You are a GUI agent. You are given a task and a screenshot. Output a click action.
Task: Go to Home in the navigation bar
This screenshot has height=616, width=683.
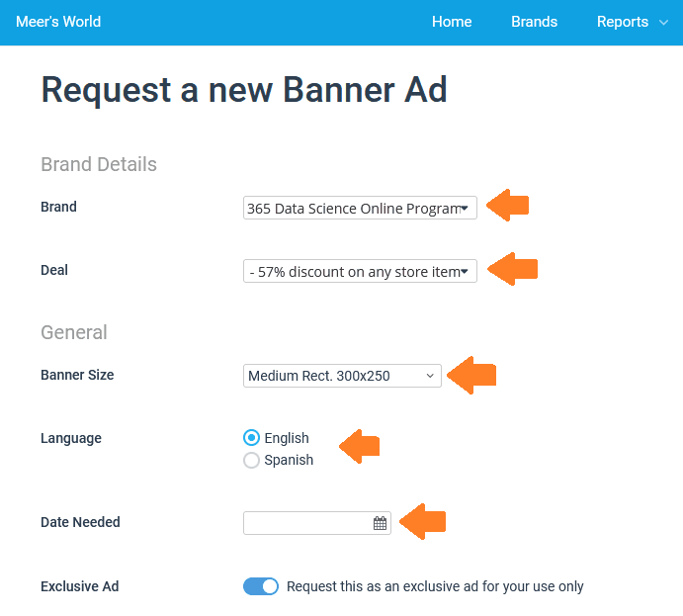(452, 22)
